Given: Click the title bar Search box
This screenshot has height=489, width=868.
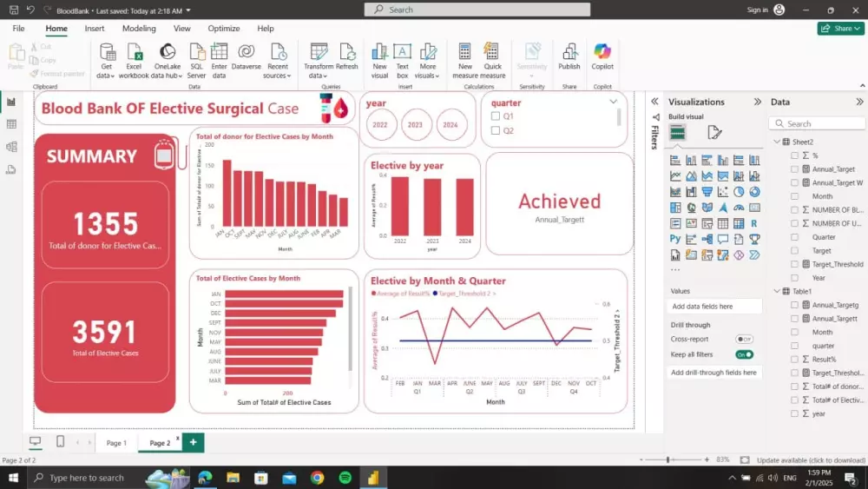Looking at the screenshot, I should point(477,10).
